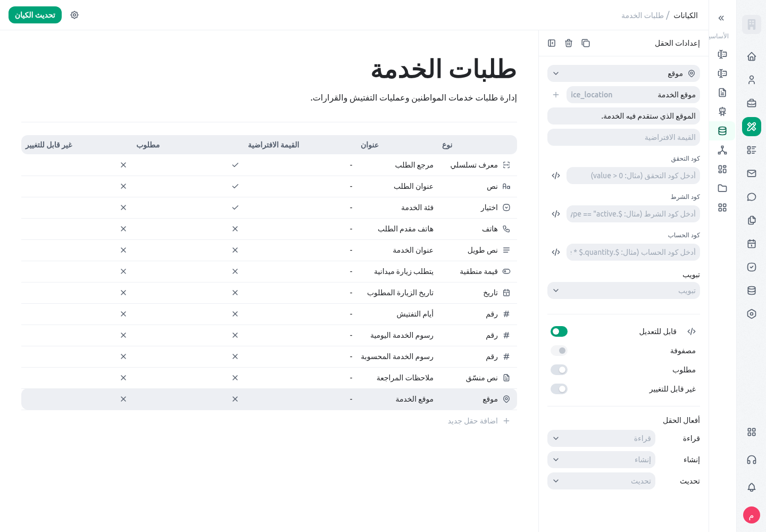Collapse sidebar with double chevron icon

coord(721,18)
